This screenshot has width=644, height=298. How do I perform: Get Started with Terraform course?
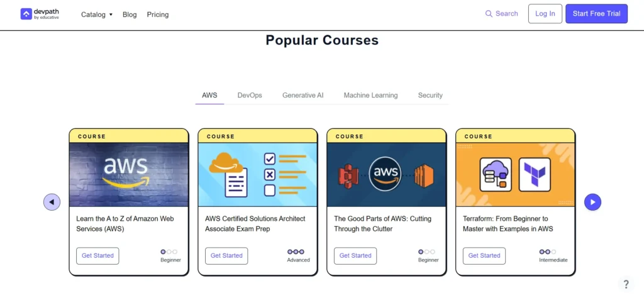click(484, 256)
